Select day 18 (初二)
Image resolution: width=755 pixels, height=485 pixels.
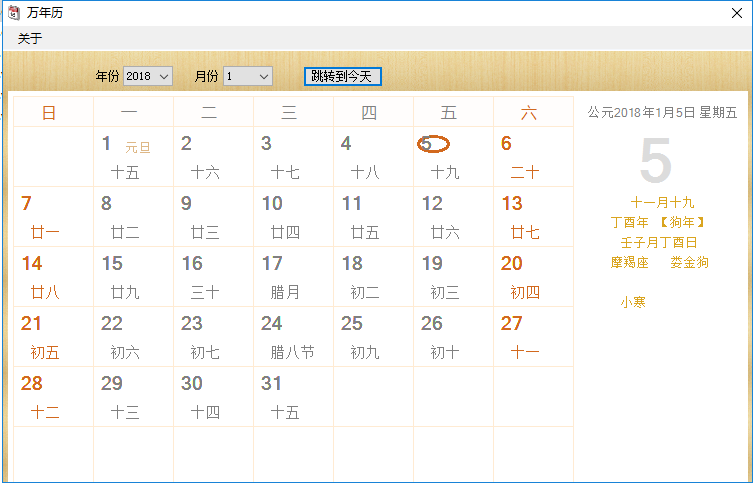pyautogui.click(x=373, y=276)
